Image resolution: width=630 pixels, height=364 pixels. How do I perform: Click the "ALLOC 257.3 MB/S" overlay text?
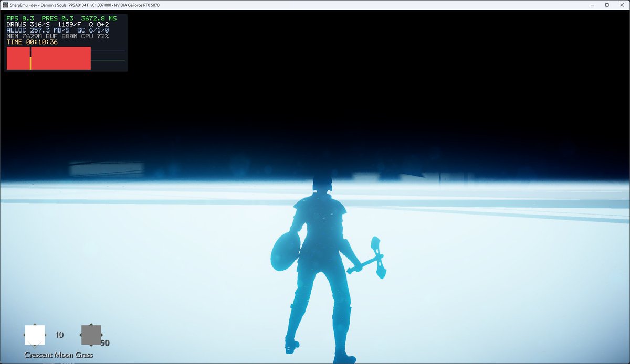point(38,30)
